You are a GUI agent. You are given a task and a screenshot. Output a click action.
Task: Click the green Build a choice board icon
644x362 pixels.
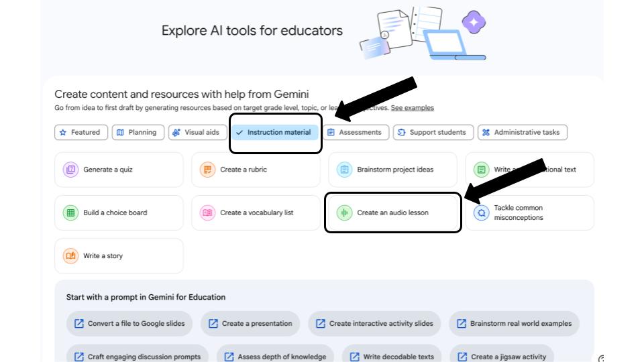click(70, 213)
